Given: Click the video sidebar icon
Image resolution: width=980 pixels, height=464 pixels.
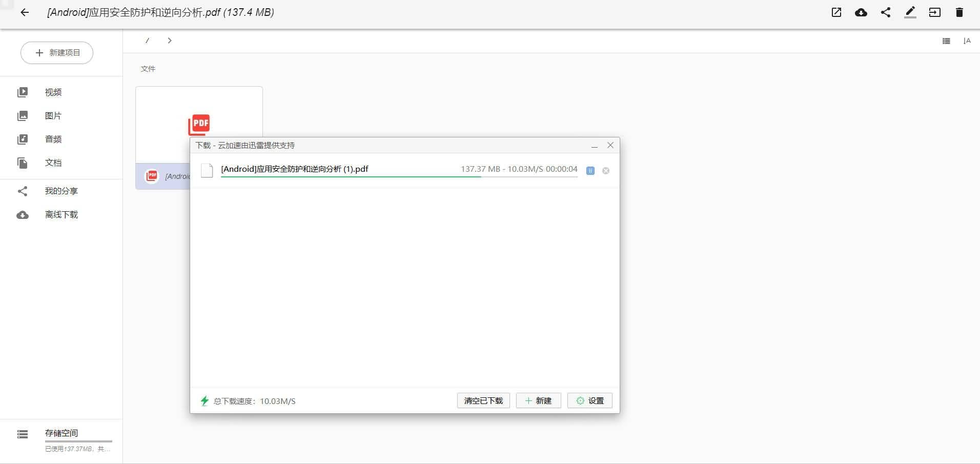Looking at the screenshot, I should coord(23,92).
